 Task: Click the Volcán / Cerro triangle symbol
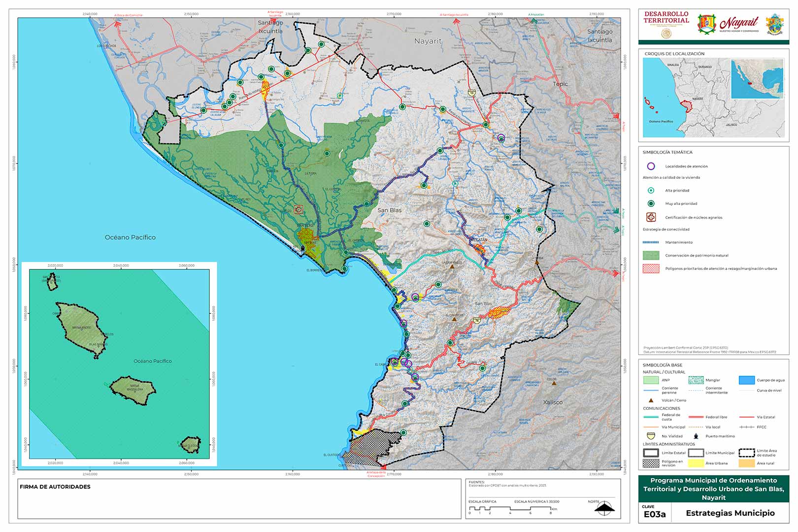651,400
